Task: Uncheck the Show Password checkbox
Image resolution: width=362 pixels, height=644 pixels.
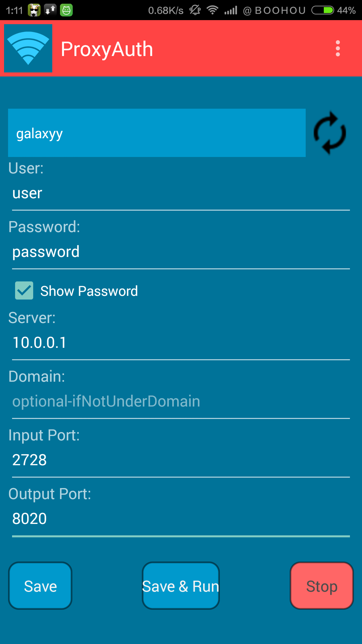Action: click(x=23, y=290)
